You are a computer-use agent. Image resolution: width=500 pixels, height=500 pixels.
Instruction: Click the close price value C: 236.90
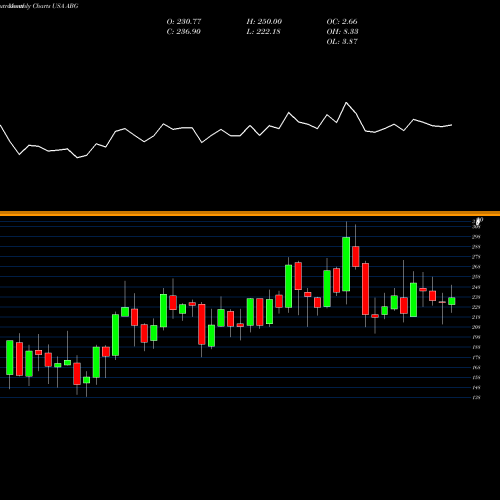[x=184, y=32]
